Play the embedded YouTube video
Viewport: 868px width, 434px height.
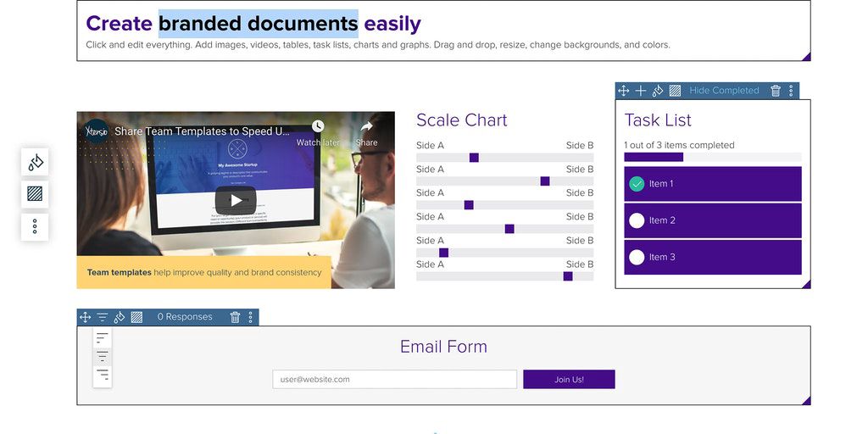point(236,200)
